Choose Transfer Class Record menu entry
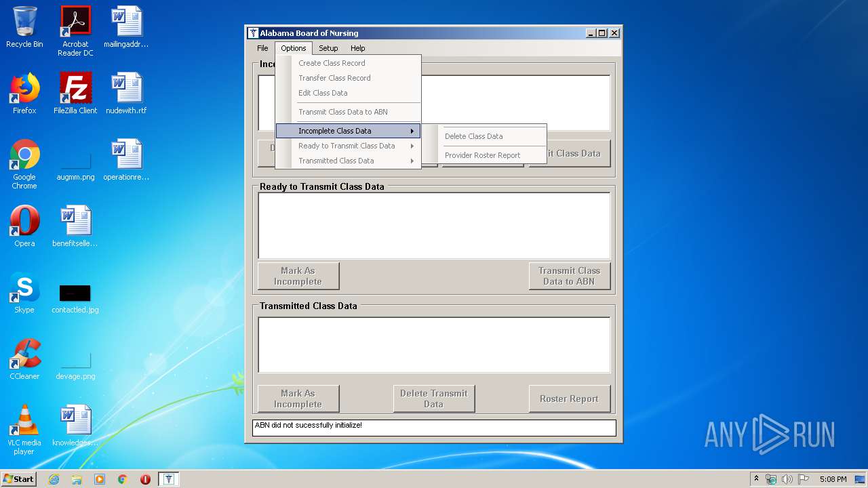The image size is (868, 488). [x=348, y=78]
